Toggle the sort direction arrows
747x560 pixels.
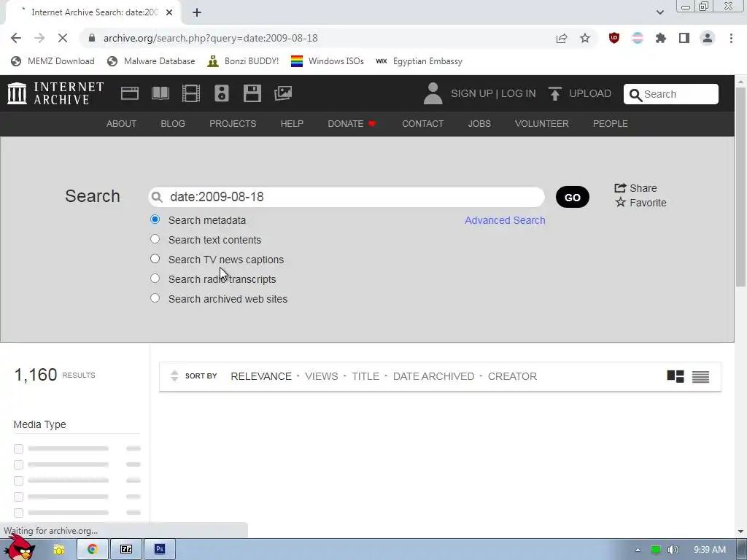click(174, 376)
